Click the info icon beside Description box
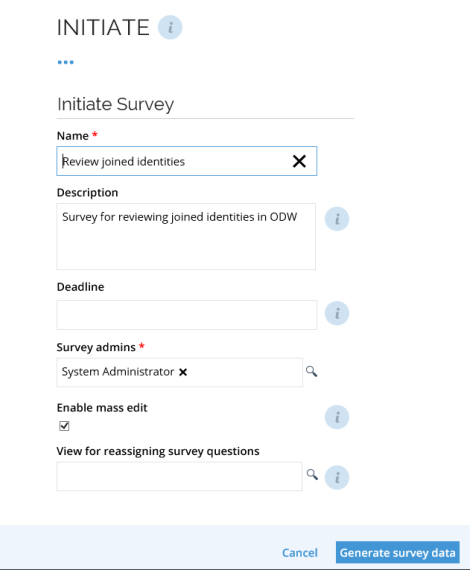 point(337,219)
